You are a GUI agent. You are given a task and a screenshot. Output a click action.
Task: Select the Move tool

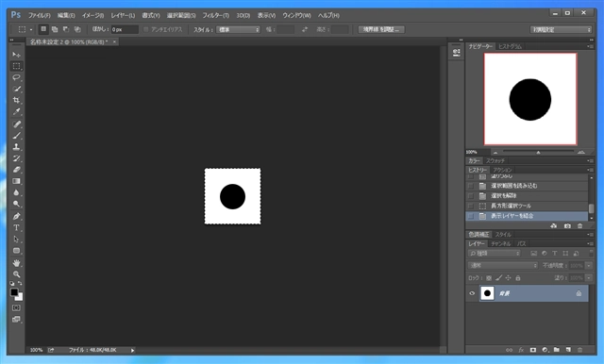16,55
